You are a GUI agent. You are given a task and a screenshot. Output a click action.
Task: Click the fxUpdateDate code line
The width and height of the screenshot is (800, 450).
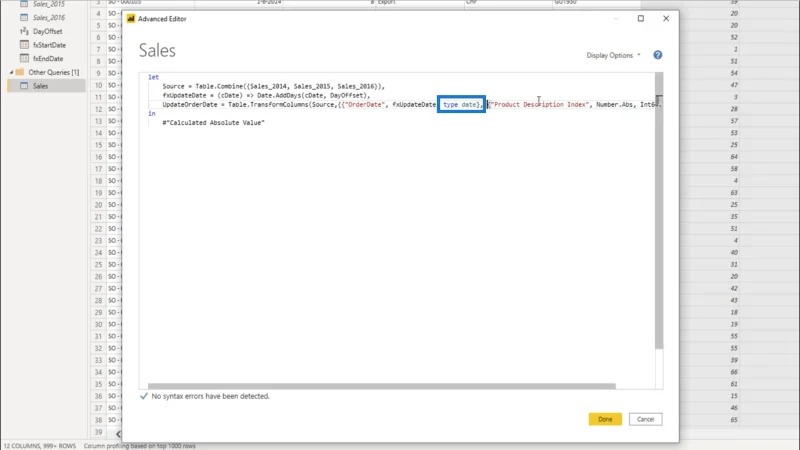(x=266, y=95)
